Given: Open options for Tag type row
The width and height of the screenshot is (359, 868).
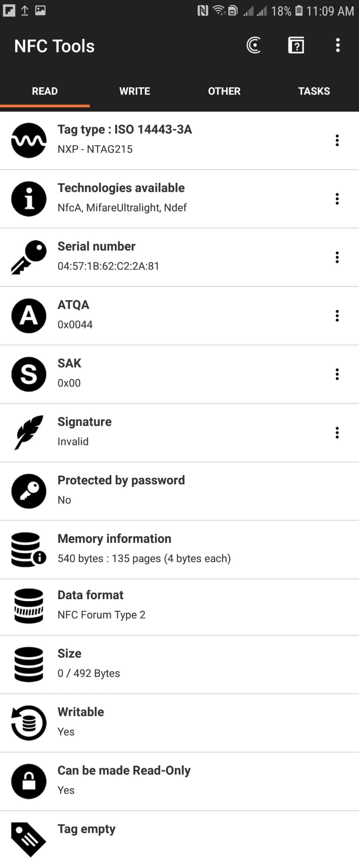Looking at the screenshot, I should pyautogui.click(x=337, y=140).
